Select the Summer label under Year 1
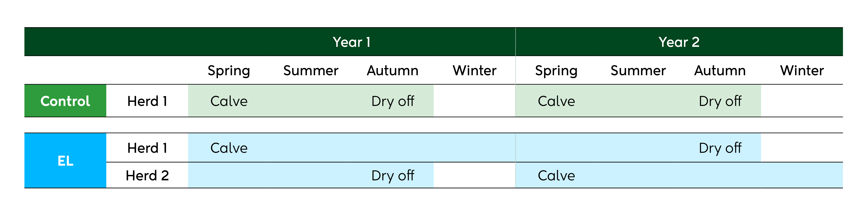Image resolution: width=868 pixels, height=204 pixels. 311,71
